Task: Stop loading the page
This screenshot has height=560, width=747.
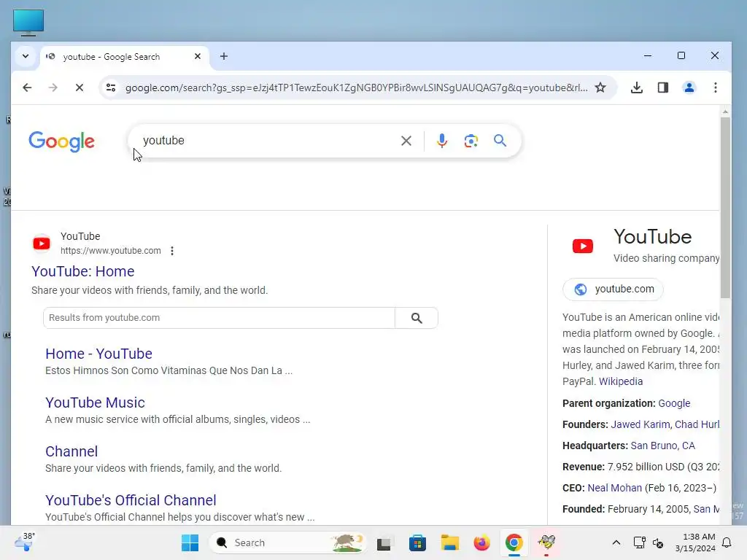Action: [x=79, y=87]
